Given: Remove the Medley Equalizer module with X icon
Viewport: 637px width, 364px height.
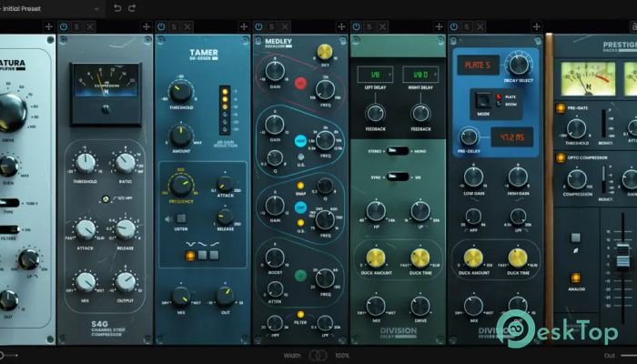Looking at the screenshot, I should pyautogui.click(x=284, y=27).
